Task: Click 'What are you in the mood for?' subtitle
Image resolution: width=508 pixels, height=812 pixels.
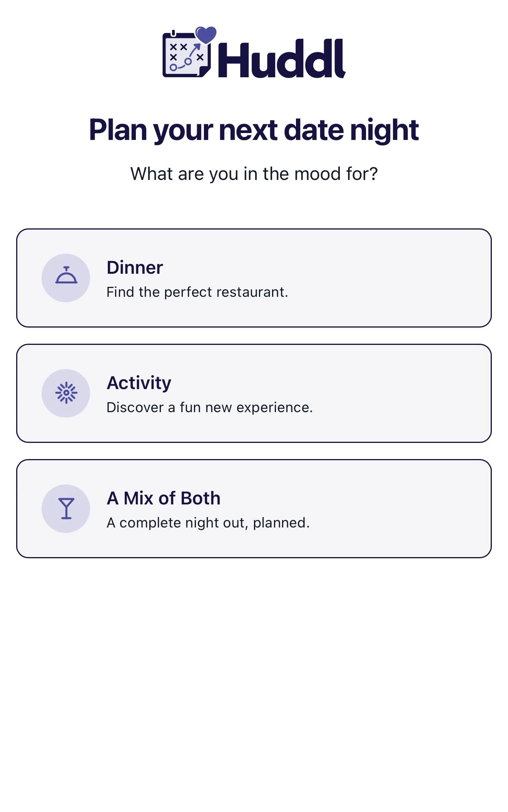Action: [x=254, y=174]
